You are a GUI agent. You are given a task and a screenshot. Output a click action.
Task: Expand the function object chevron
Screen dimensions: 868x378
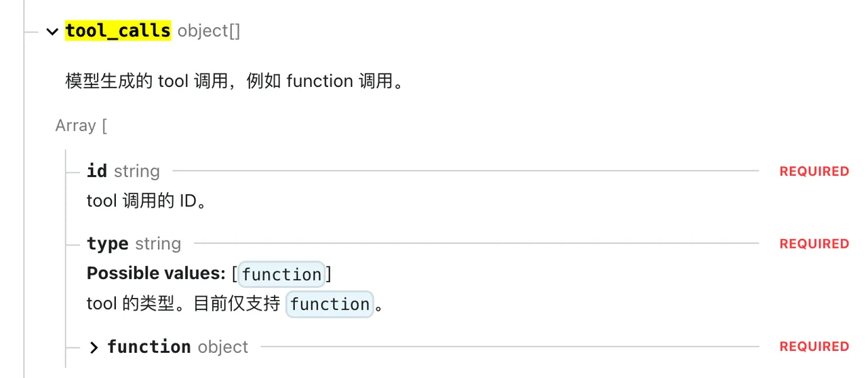(x=94, y=347)
